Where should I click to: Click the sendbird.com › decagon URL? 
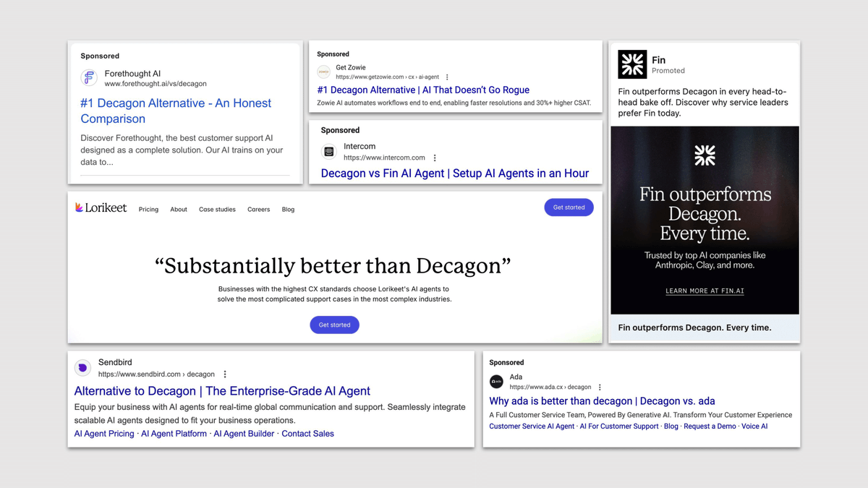156,374
